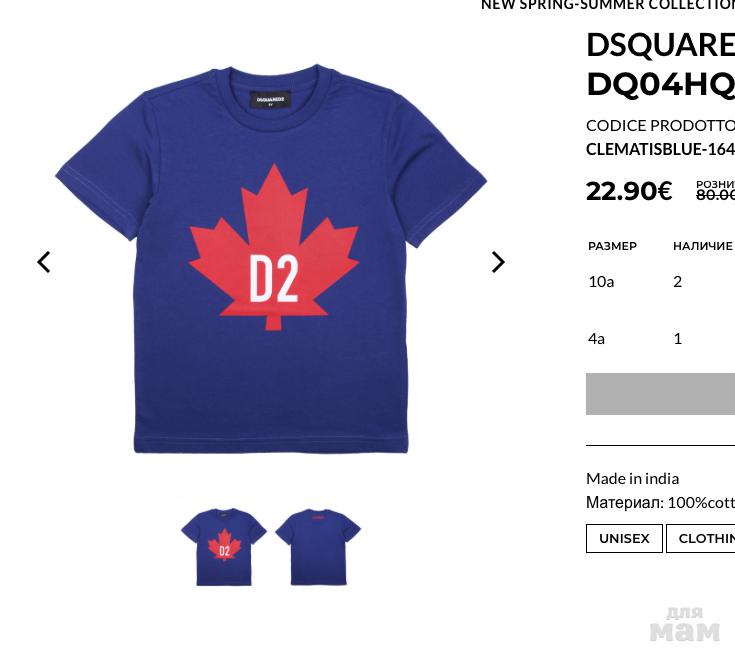Click the 'для мам' watermark logo
Image resolution: width=735 pixels, height=656 pixels.
[685, 625]
